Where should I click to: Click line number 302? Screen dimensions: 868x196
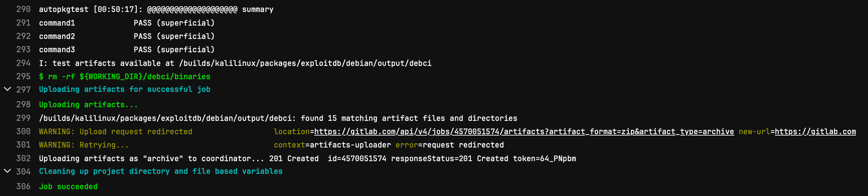[x=23, y=158]
